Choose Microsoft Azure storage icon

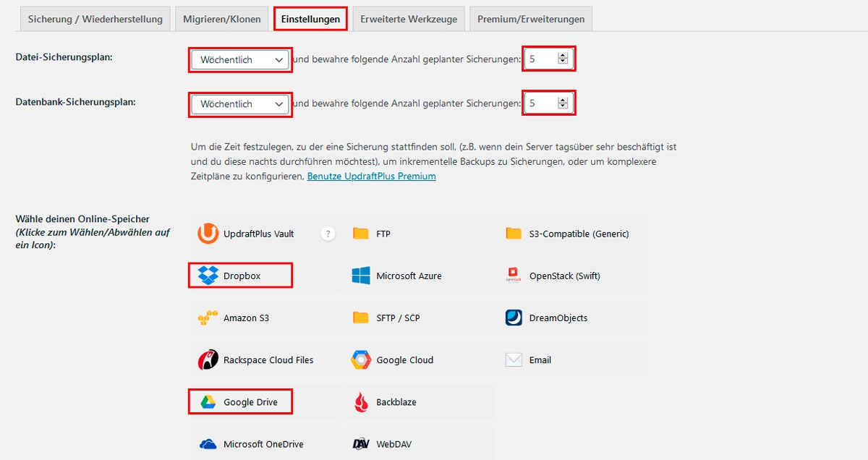click(361, 276)
